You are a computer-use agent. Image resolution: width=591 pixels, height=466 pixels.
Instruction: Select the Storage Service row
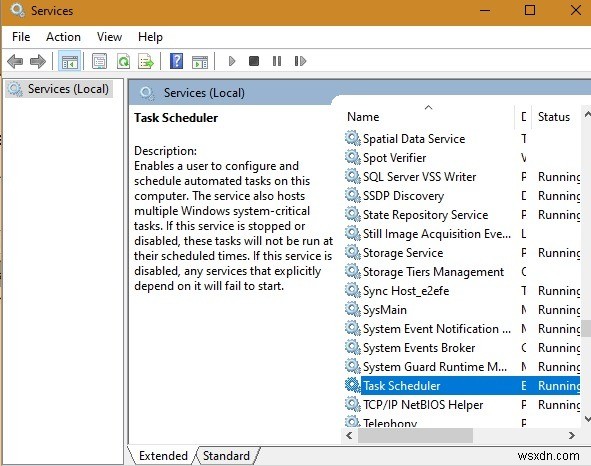pos(462,253)
